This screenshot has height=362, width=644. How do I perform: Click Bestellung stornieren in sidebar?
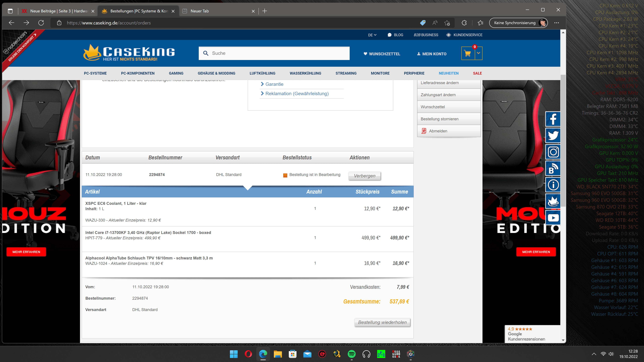pos(449,119)
